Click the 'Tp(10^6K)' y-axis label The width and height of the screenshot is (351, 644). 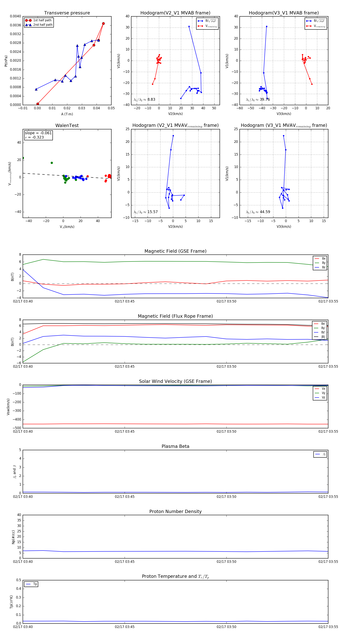click(11, 602)
